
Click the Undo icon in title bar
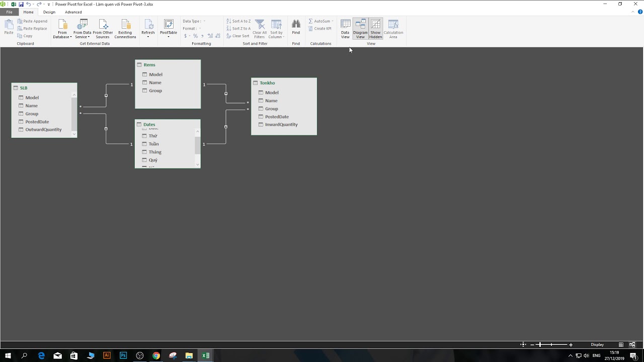[29, 4]
